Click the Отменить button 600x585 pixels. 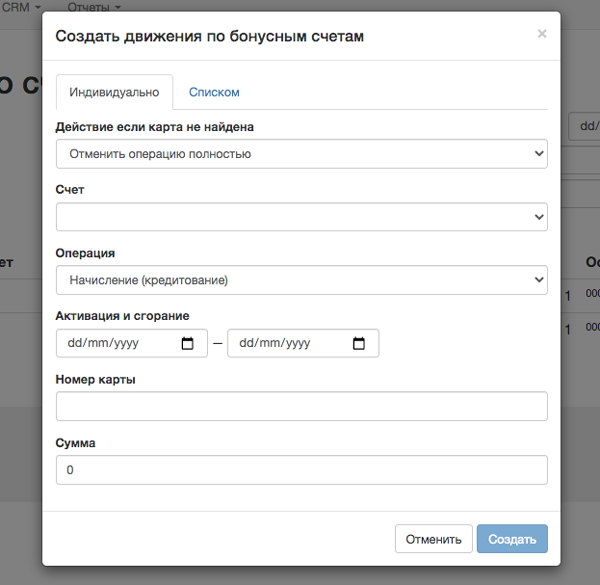point(434,539)
